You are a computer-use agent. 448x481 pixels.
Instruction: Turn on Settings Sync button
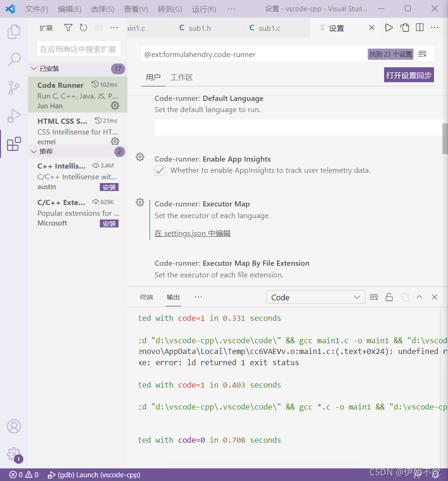click(409, 75)
